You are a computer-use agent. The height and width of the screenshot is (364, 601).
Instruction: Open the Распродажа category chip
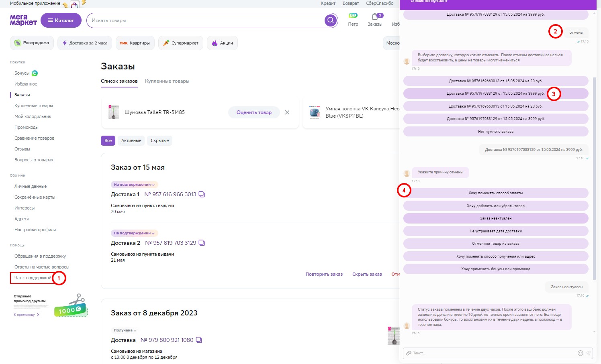(x=32, y=43)
